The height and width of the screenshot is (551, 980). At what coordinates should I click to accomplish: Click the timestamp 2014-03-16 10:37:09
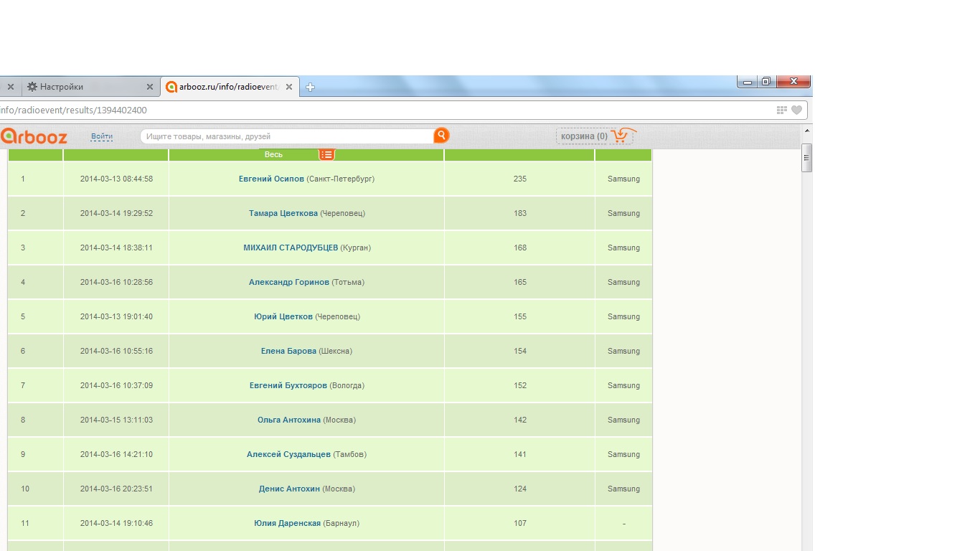click(116, 385)
